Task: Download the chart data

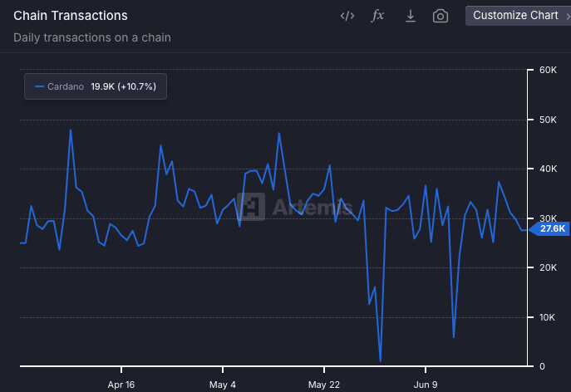Action: click(x=411, y=16)
